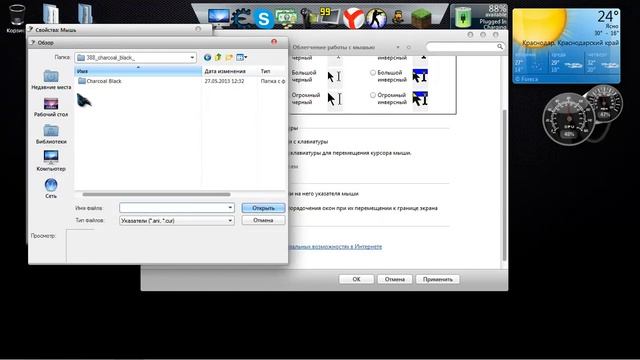Select the Огромный инверсный radio button
The image size is (640, 360).
(x=373, y=96)
